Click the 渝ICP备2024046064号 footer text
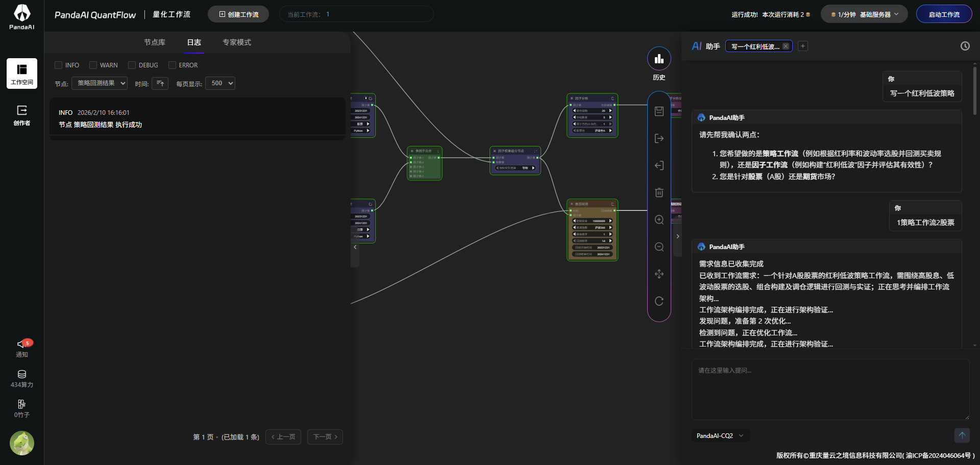 pyautogui.click(x=940, y=455)
